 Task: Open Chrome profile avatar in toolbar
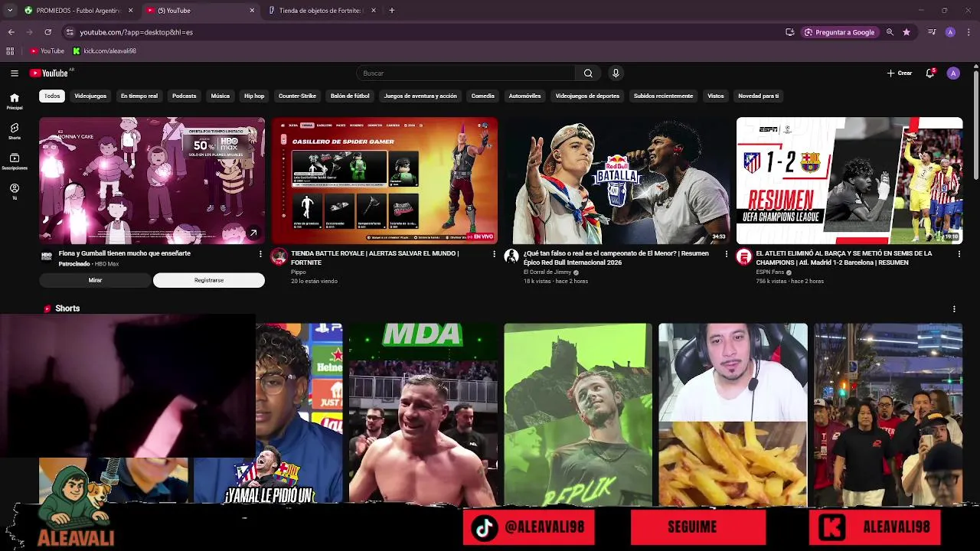[x=950, y=32]
